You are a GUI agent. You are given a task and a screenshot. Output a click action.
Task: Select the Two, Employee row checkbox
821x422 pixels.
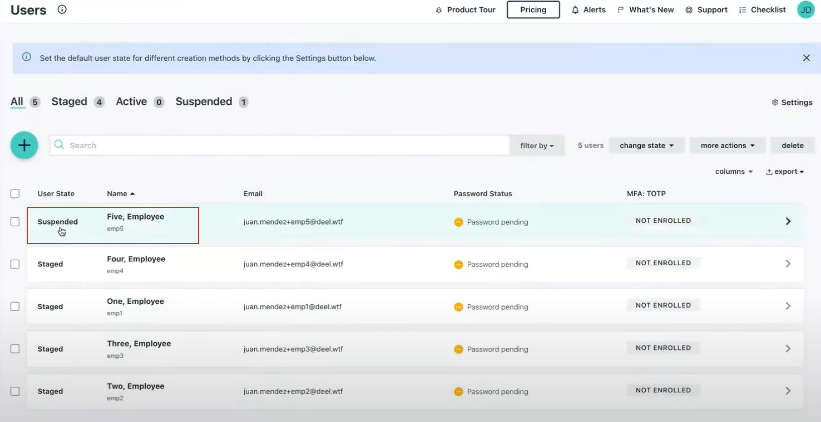15,391
